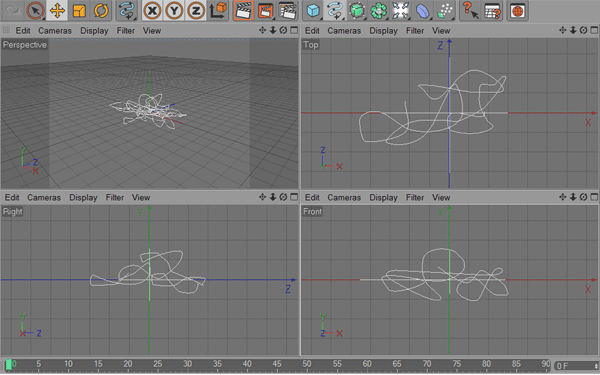Image resolution: width=600 pixels, height=375 pixels.
Task: Select the Rotate tool icon
Action: tap(101, 10)
